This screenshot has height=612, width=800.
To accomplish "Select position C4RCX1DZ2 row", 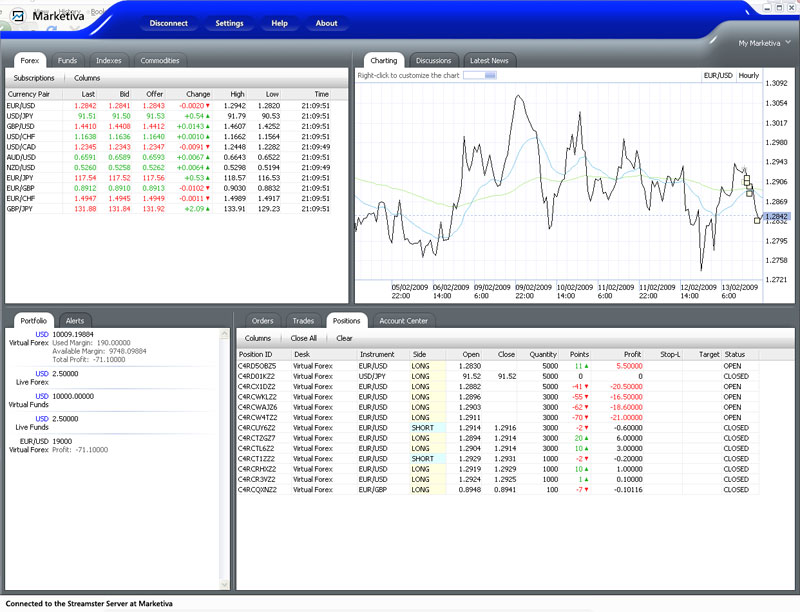I will coord(498,387).
